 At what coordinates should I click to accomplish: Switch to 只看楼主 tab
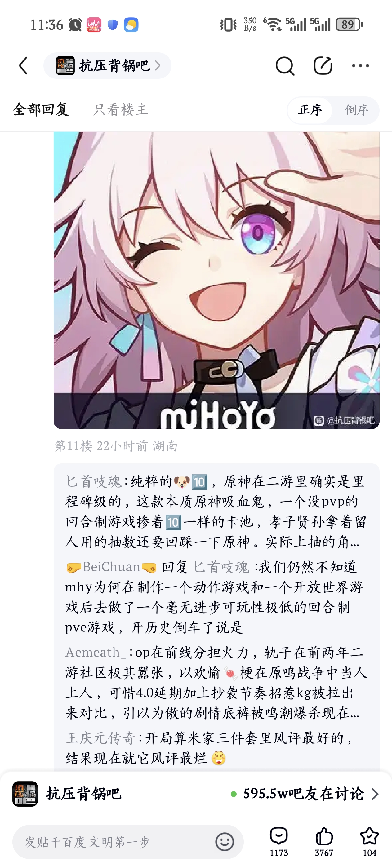point(120,109)
